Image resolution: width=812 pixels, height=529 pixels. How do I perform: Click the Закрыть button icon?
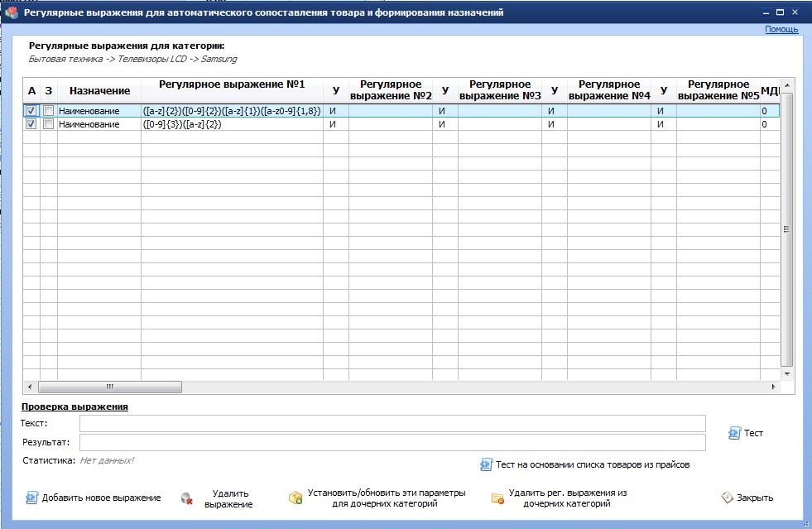point(727,498)
